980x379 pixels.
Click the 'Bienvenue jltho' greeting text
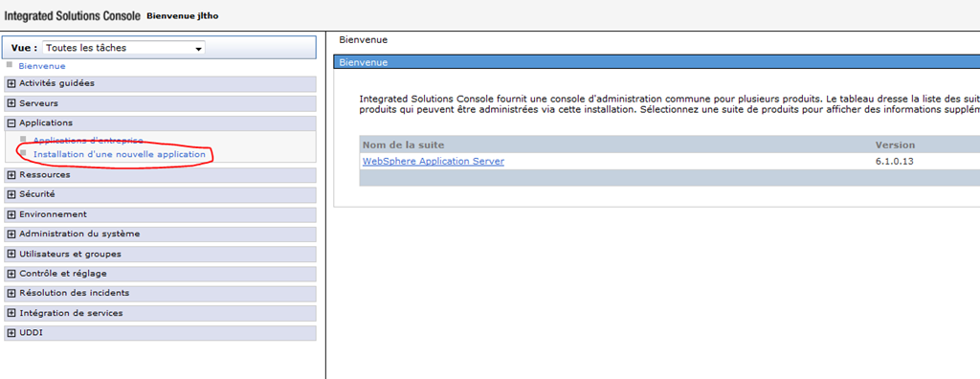point(183,15)
